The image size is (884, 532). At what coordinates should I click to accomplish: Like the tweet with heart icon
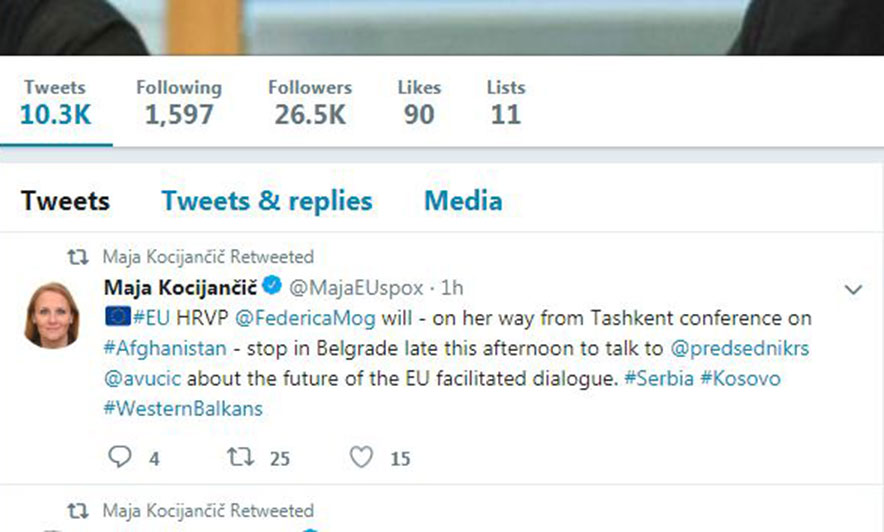361,457
